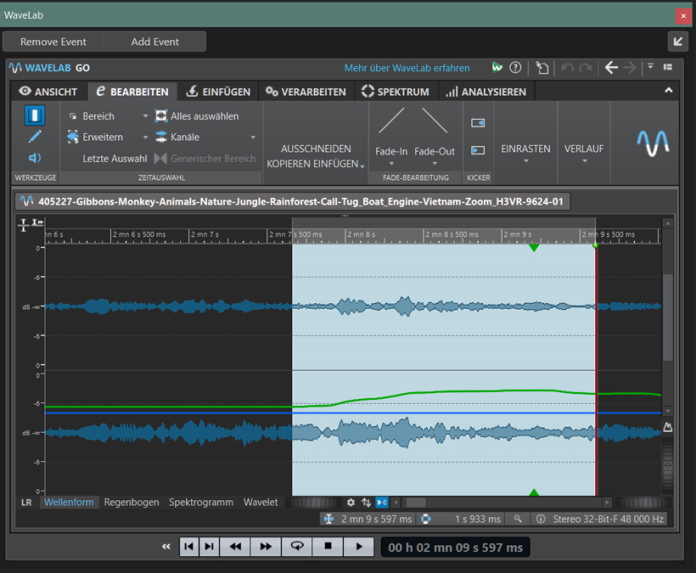This screenshot has width=696, height=573.
Task: Open the Erweitern dropdown
Action: (x=145, y=137)
